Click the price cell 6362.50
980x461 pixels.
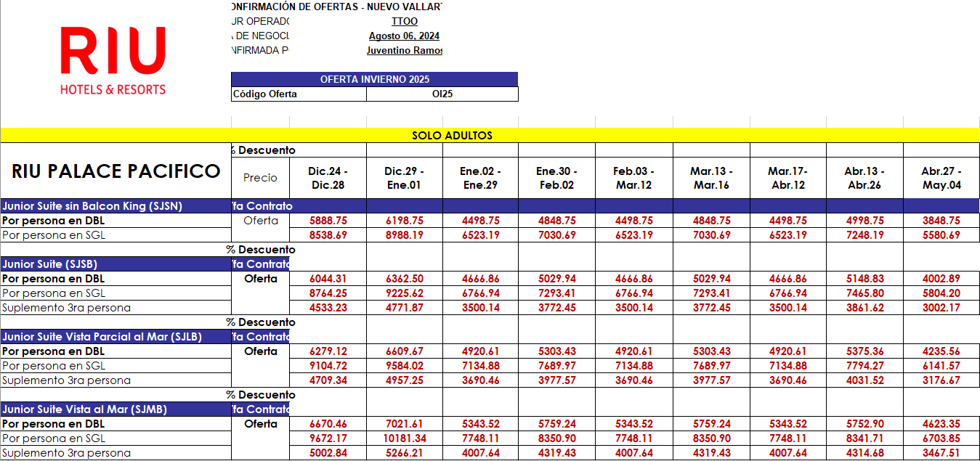(x=405, y=279)
